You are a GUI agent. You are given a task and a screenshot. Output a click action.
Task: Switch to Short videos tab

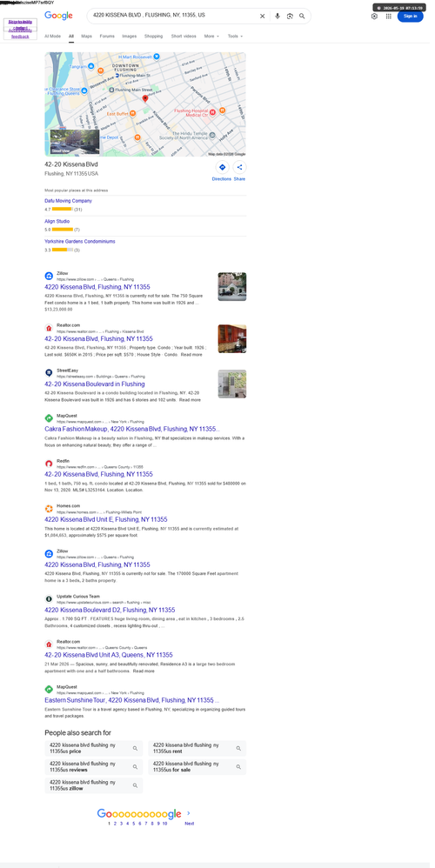click(184, 36)
